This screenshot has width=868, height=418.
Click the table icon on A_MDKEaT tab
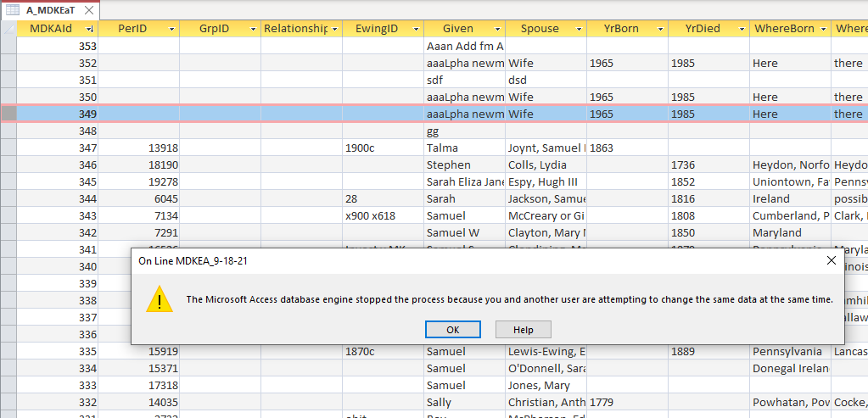(x=14, y=10)
